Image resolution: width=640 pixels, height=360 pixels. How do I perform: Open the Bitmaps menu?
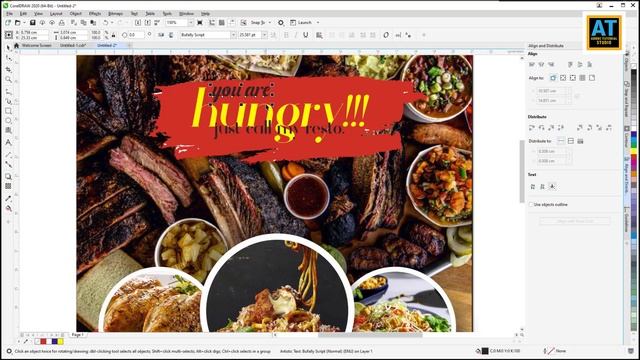[x=116, y=14]
